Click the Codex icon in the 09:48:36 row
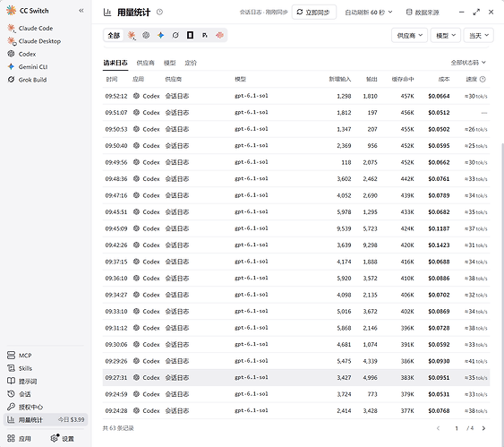The height and width of the screenshot is (447, 504). 136,179
